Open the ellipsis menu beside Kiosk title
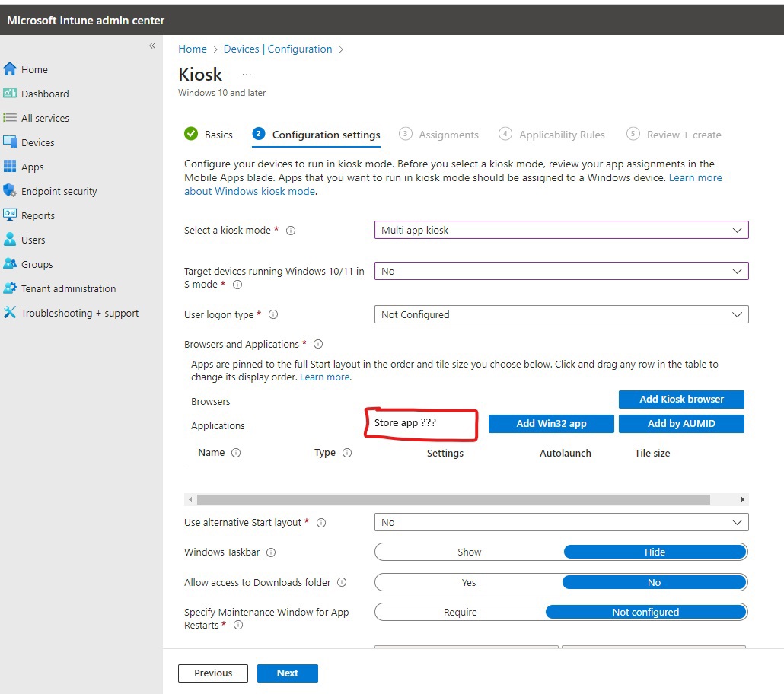Viewport: 784px width, 694px height. point(247,75)
